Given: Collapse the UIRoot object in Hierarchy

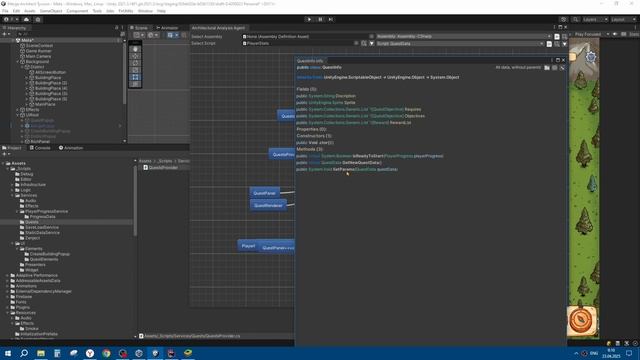Looking at the screenshot, I should coord(18,115).
